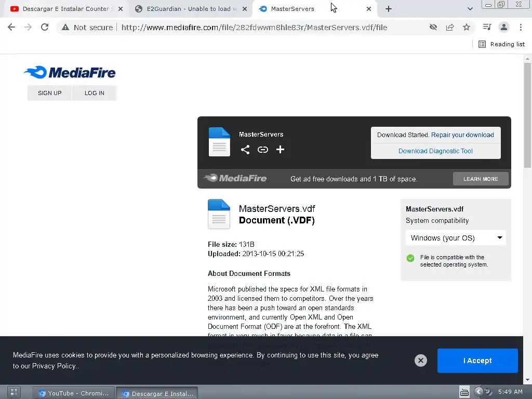Click the scrollbar down arrow

pyautogui.click(x=527, y=380)
